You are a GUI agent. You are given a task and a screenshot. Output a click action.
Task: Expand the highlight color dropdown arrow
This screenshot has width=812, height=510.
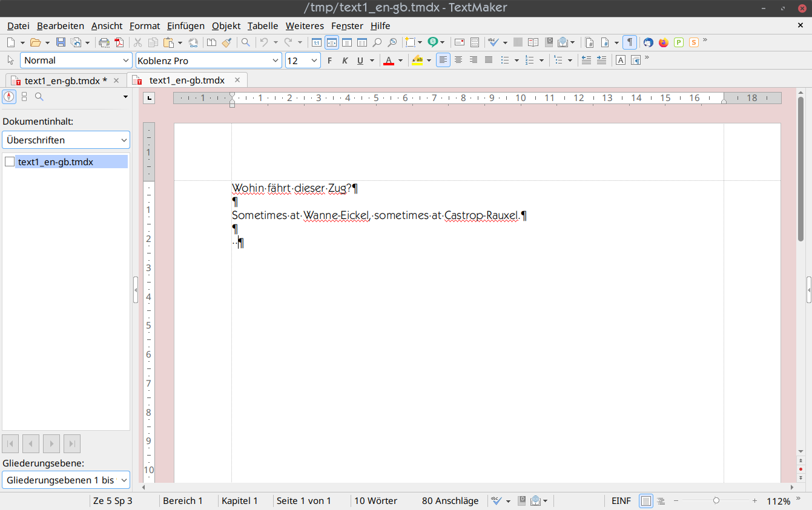[429, 60]
